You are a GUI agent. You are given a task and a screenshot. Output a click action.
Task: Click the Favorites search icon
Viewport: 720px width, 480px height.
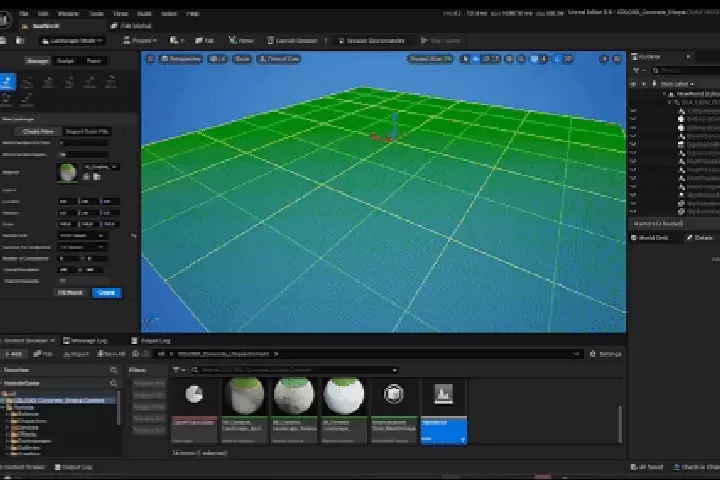coord(113,370)
